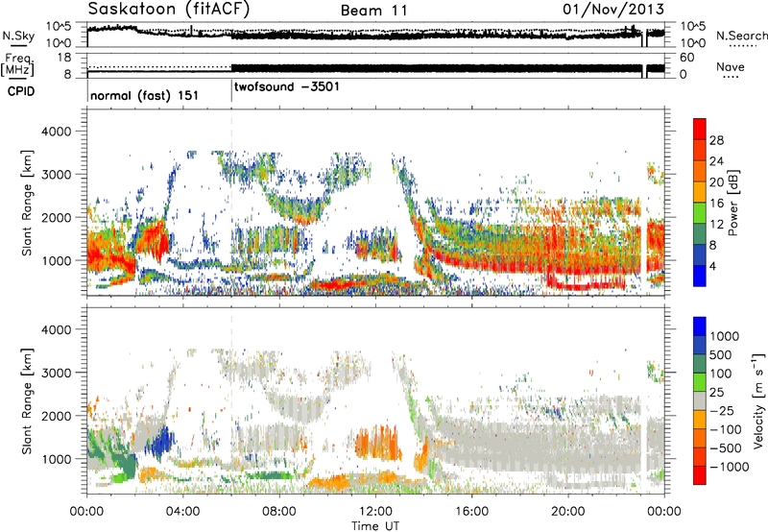The width and height of the screenshot is (768, 532).
Task: Click the '-1000' tick on the Velocity colorbar
Action: point(729,467)
